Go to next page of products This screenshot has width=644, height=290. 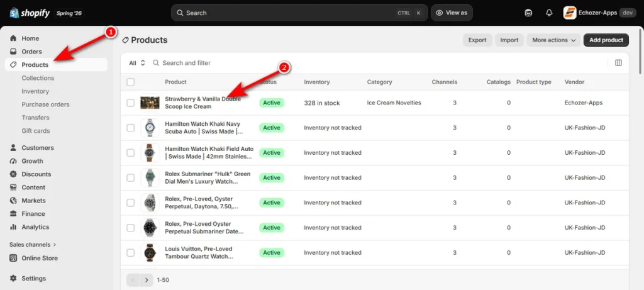(146, 280)
